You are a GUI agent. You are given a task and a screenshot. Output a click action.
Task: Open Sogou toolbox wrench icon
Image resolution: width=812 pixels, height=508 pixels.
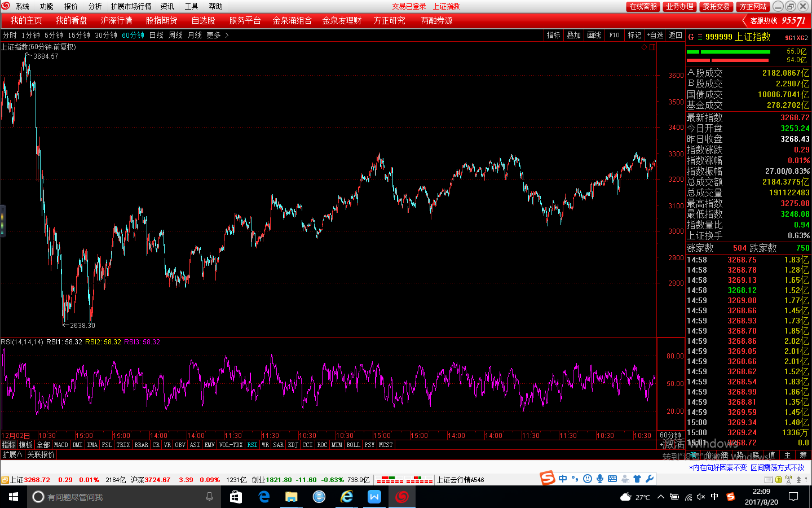[650, 479]
